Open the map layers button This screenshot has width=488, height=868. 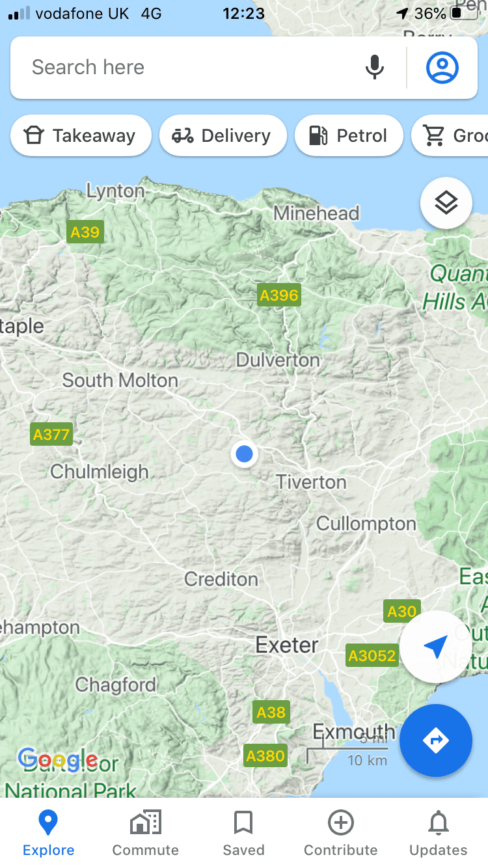[x=446, y=203]
